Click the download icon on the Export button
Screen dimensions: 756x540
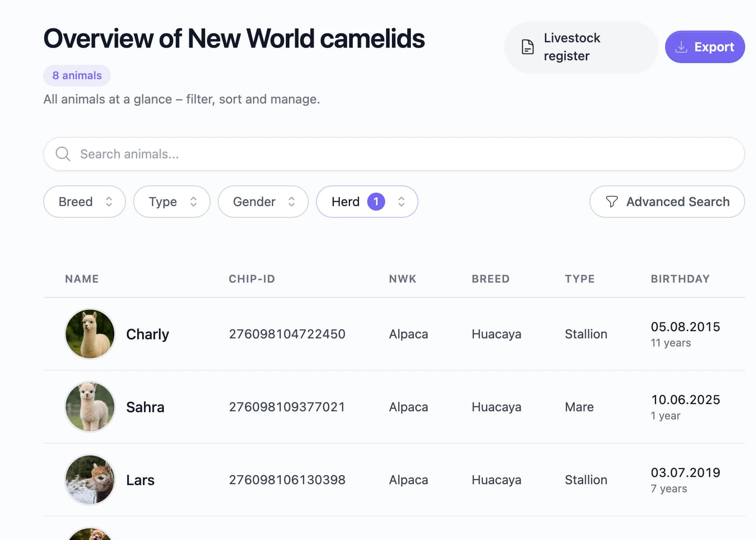click(x=681, y=47)
